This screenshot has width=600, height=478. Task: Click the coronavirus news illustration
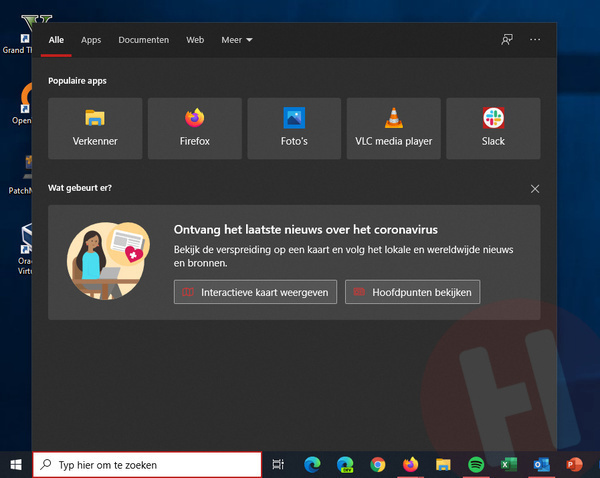pyautogui.click(x=108, y=261)
